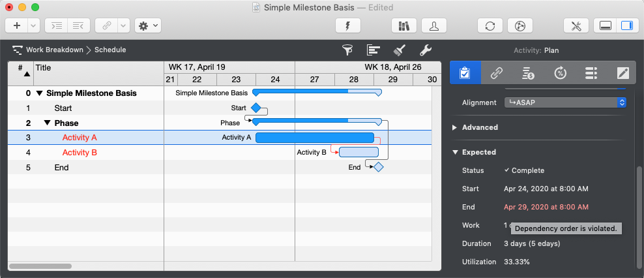Open the wrench view settings icon
This screenshot has width=644, height=278.
click(425, 50)
